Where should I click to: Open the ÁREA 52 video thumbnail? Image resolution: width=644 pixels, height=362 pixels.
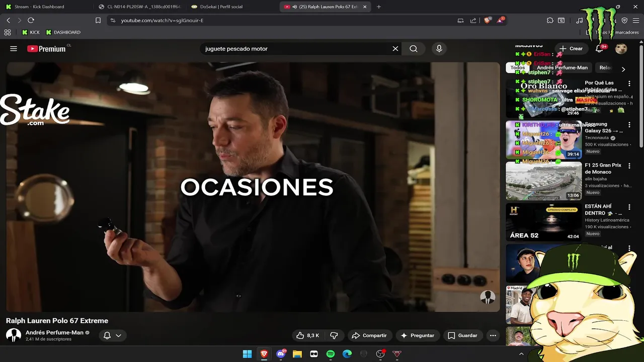(x=543, y=222)
